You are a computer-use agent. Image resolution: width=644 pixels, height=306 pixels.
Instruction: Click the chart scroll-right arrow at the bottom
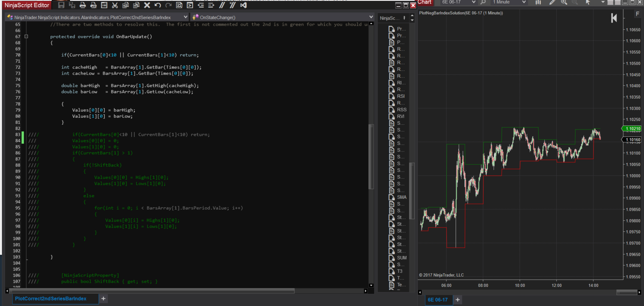click(639, 292)
